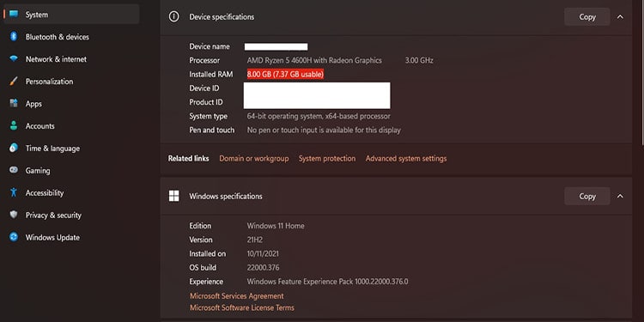The image size is (644, 322).
Task: Click the Personalization paintbrush icon
Action: click(x=14, y=82)
